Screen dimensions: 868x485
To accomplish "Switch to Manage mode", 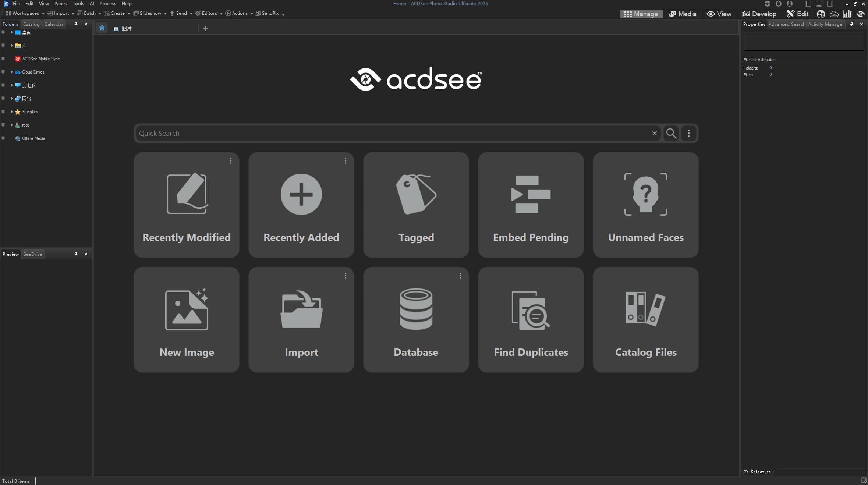I will click(x=641, y=14).
